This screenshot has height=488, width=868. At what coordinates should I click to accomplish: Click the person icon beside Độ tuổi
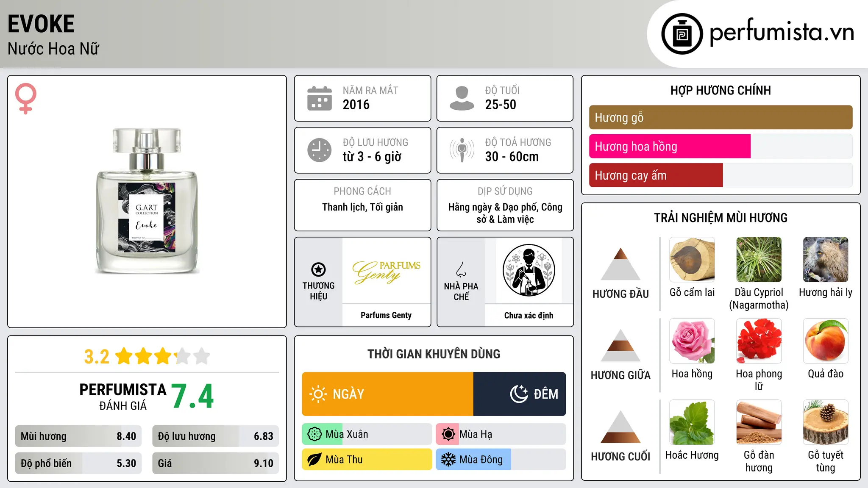click(462, 98)
